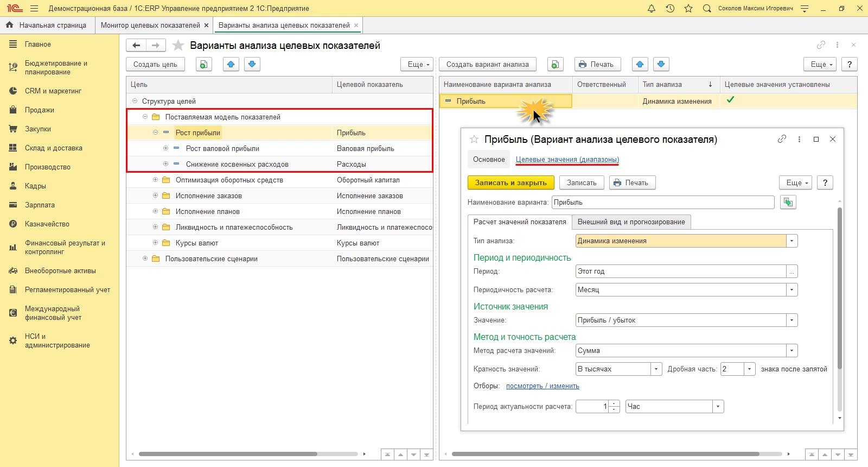This screenshot has height=467, width=868.
Task: Click Записать и закрыть button
Action: coord(510,183)
